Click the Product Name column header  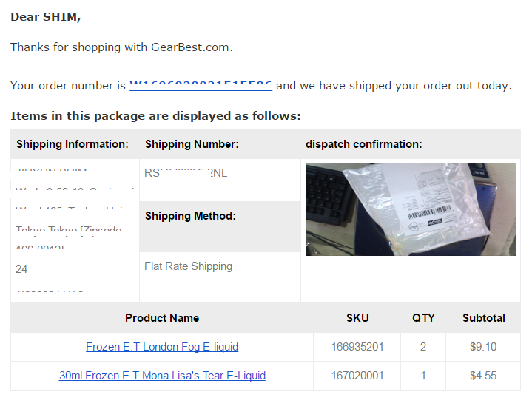click(x=162, y=318)
